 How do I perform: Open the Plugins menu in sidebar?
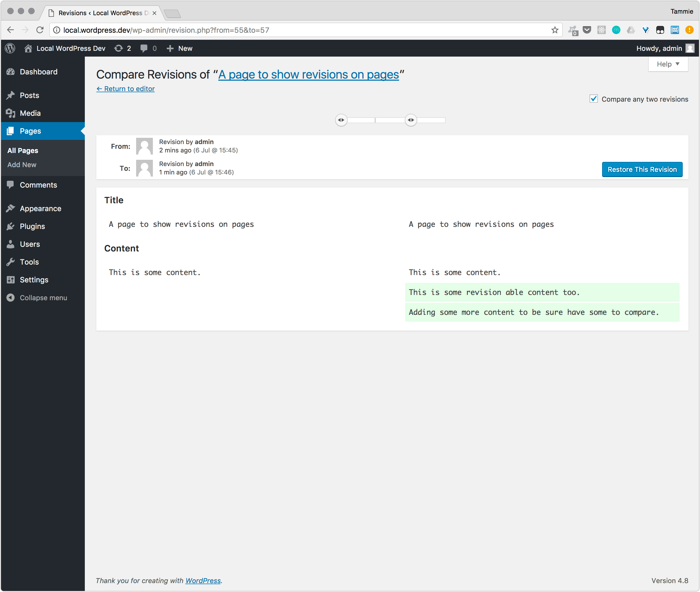coord(32,226)
